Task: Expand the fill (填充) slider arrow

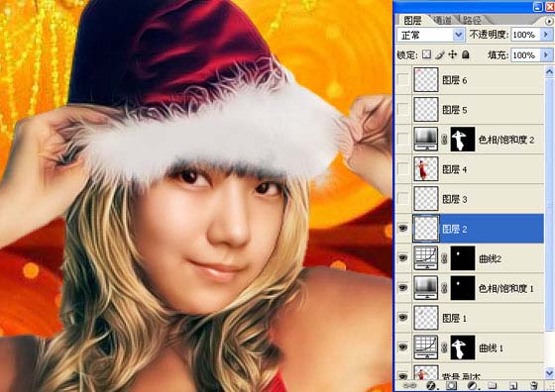Action: point(545,54)
